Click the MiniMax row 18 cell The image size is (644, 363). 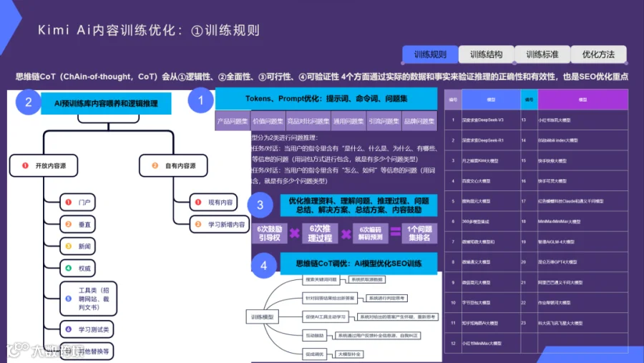[582, 221]
